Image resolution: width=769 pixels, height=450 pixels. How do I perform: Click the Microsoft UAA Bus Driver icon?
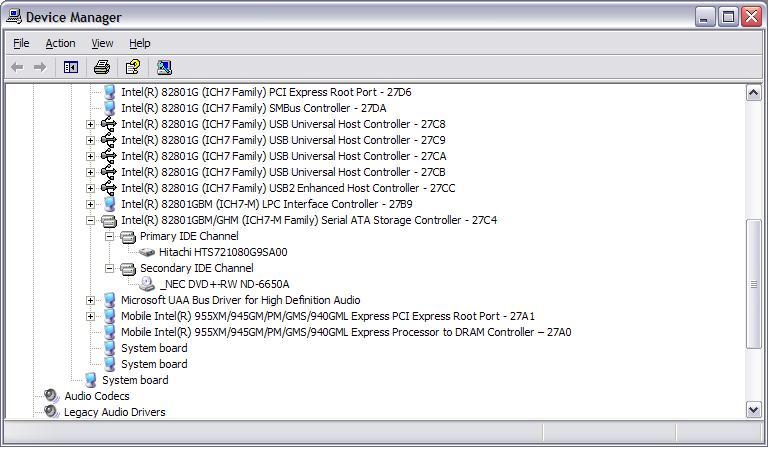click(109, 300)
